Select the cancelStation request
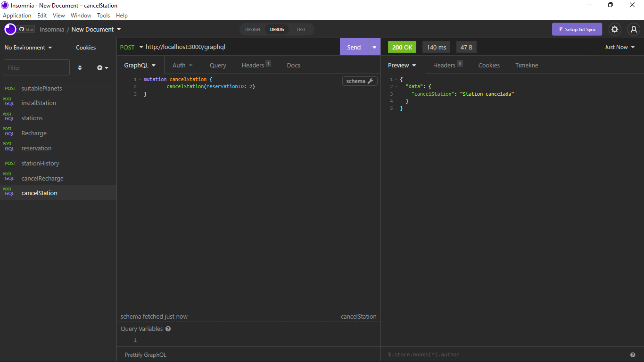This screenshot has height=362, width=644. [x=58, y=193]
